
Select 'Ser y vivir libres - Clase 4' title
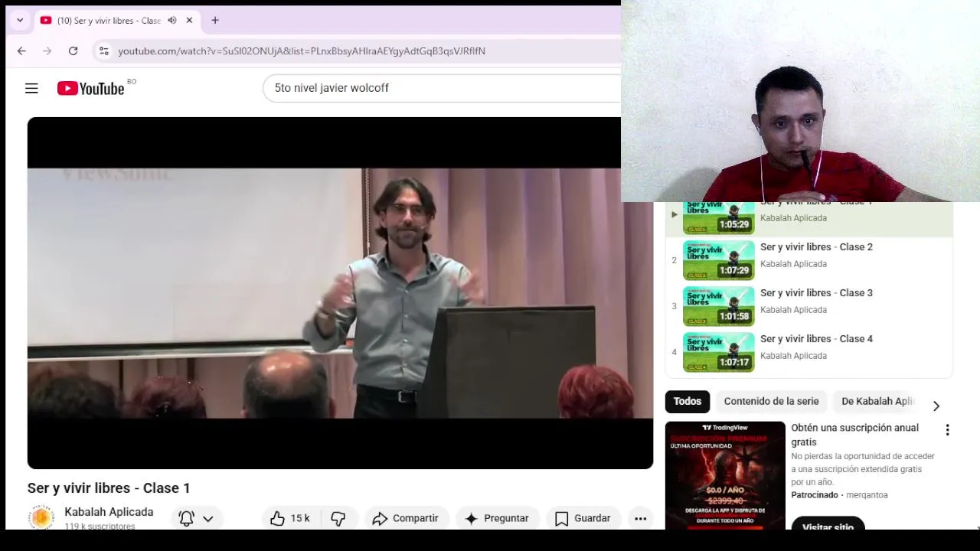[x=816, y=339]
